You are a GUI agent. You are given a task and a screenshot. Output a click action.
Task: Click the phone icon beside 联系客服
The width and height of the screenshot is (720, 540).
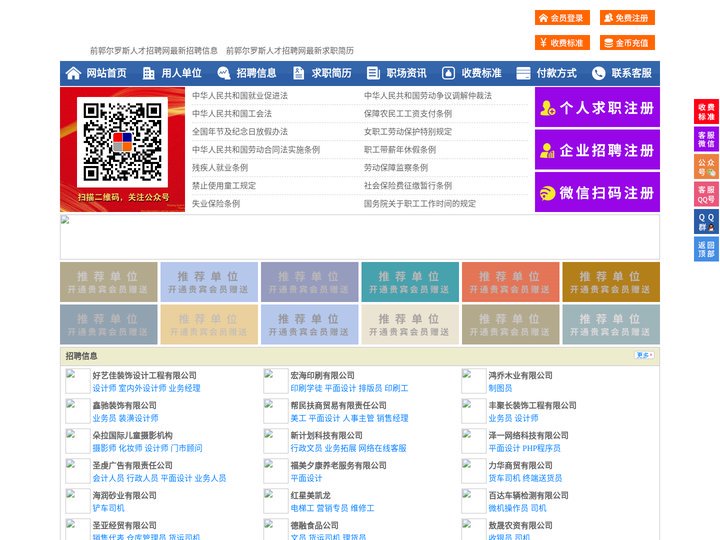click(598, 73)
